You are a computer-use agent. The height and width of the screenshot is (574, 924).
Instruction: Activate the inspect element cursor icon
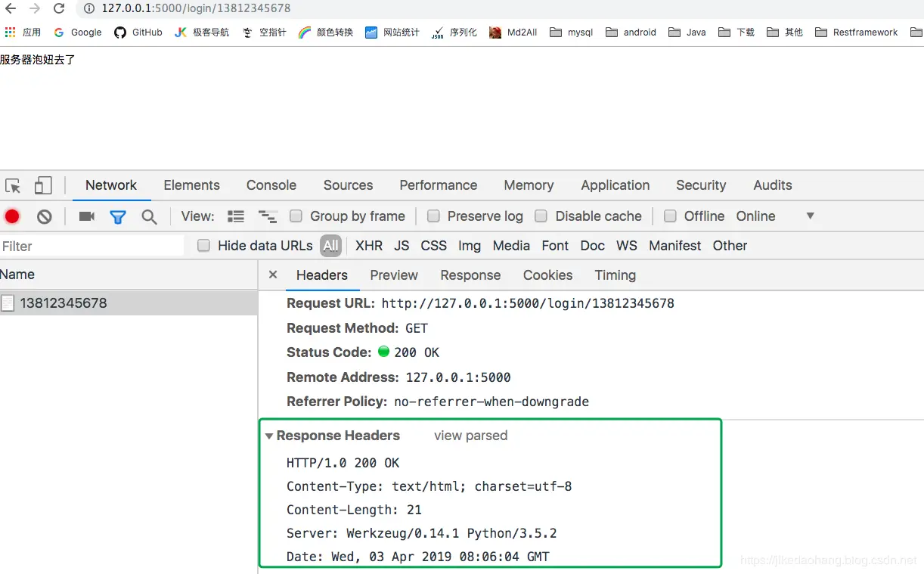13,185
